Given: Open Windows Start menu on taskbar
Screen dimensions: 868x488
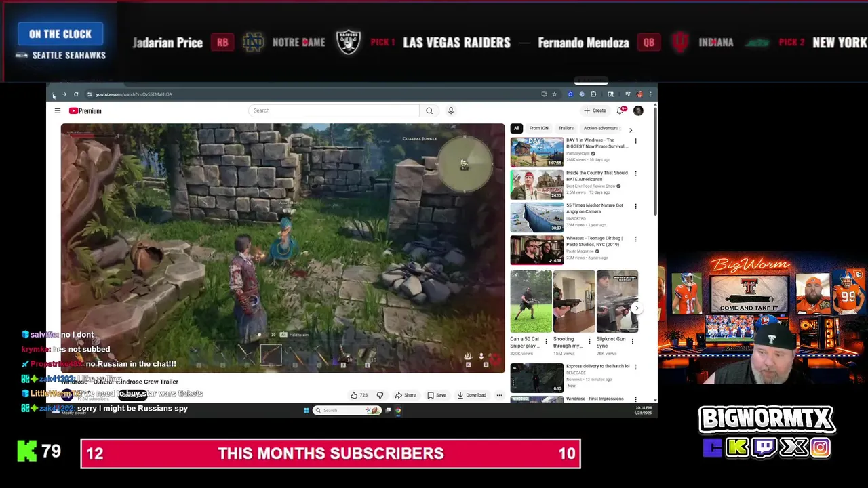Looking at the screenshot, I should pyautogui.click(x=307, y=410).
